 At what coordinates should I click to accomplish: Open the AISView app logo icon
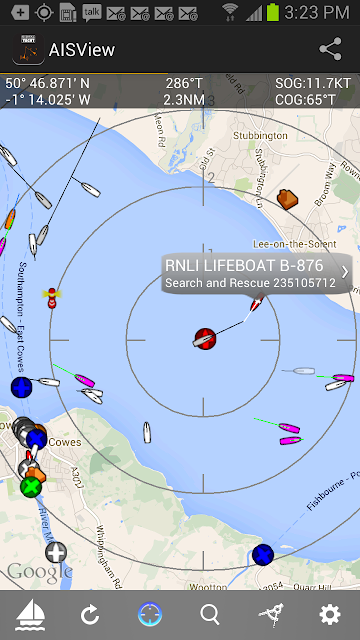coord(28,49)
